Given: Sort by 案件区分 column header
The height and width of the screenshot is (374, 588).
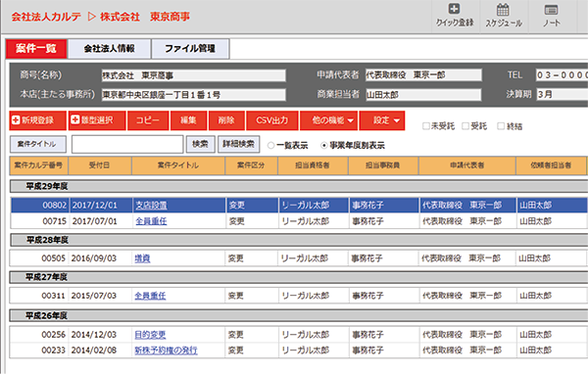Looking at the screenshot, I should [251, 165].
